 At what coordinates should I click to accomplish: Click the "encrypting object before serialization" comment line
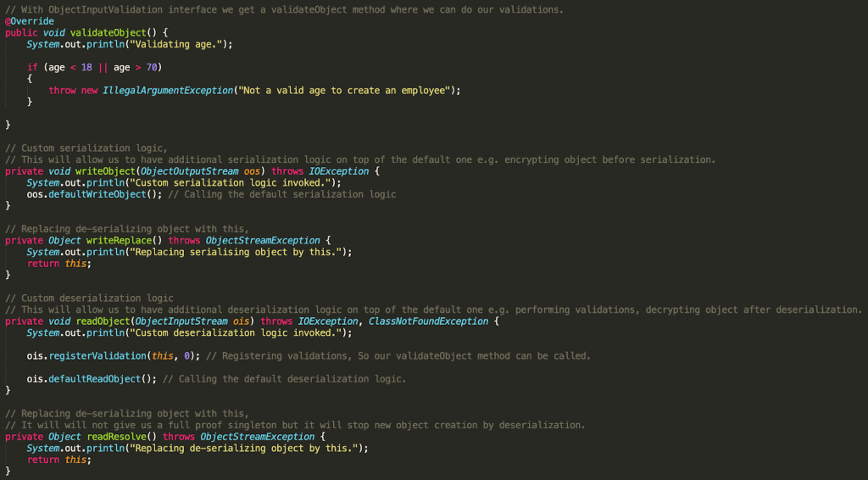(360, 159)
